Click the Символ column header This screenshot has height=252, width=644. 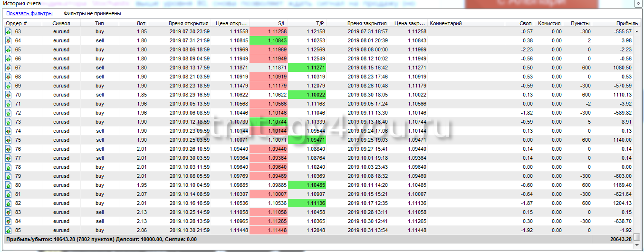61,23
